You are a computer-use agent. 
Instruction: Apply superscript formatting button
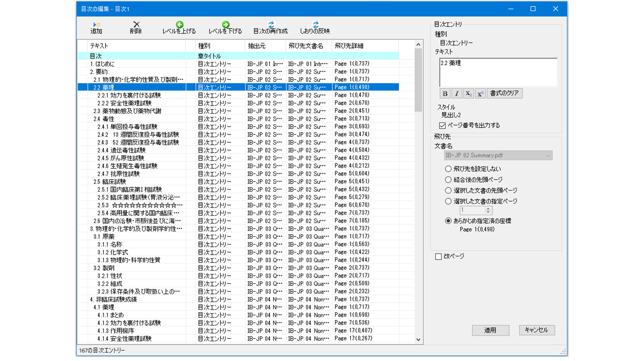click(x=480, y=93)
